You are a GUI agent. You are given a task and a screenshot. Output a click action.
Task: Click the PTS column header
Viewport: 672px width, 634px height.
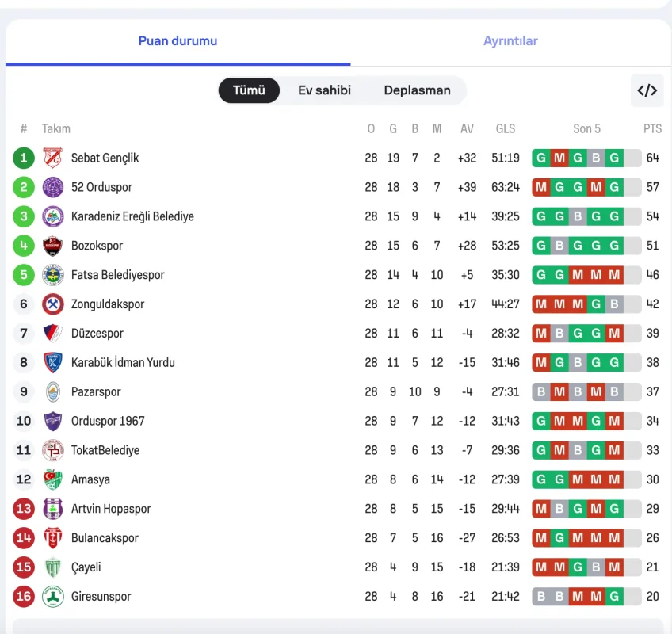pos(652,128)
